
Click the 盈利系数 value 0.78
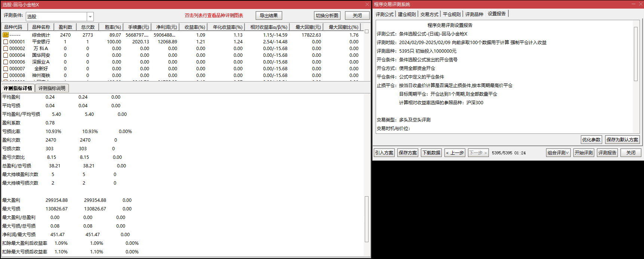50,123
